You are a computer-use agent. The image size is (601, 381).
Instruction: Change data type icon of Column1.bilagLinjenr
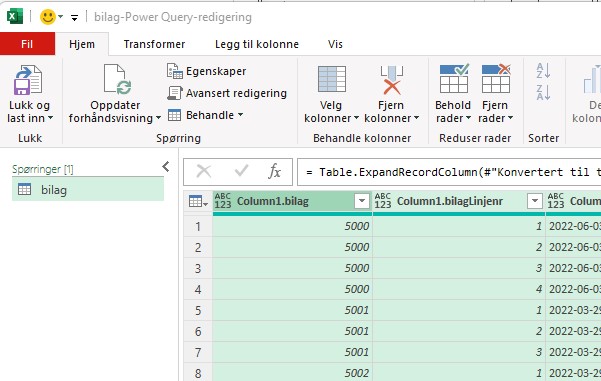[383, 201]
